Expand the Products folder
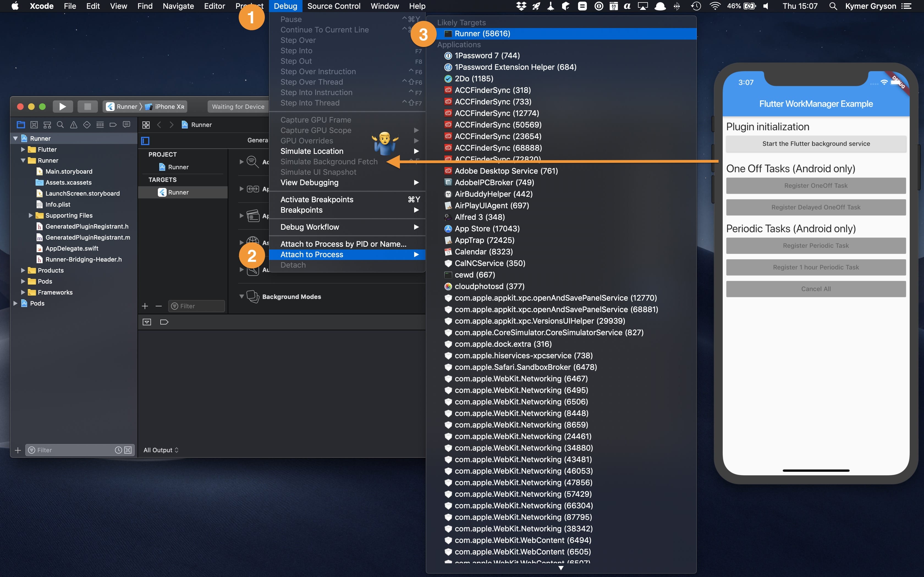 click(x=23, y=270)
